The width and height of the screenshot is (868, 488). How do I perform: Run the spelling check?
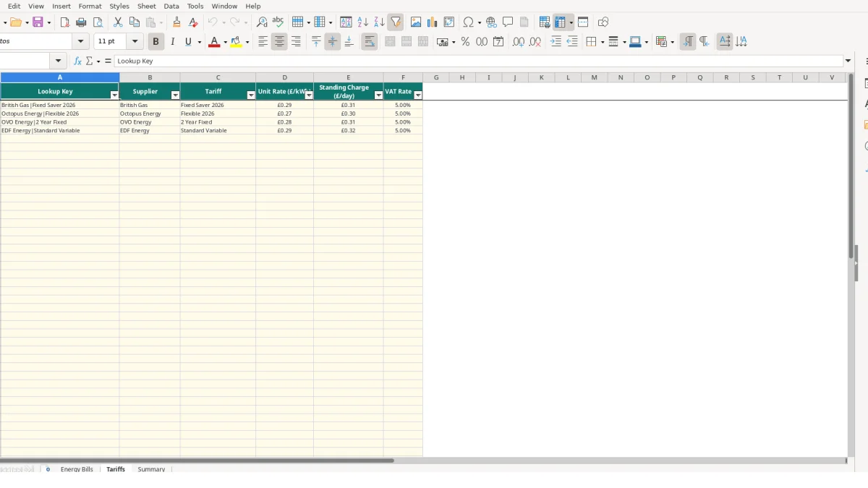278,22
